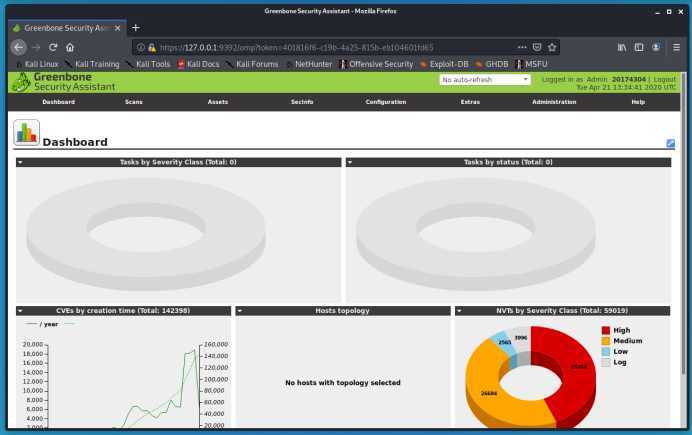Open the page actions three-dots menu
Screen dimensions: 692x435
[x=522, y=47]
